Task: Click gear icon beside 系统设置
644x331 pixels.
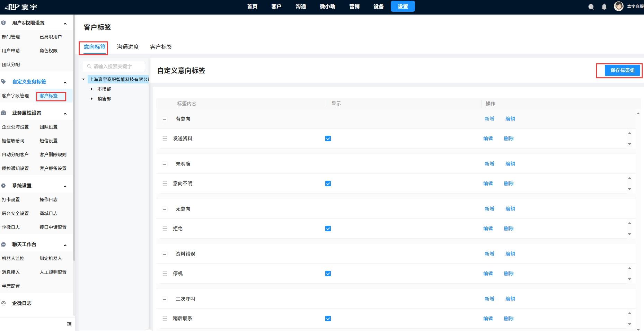Action: 3,186
